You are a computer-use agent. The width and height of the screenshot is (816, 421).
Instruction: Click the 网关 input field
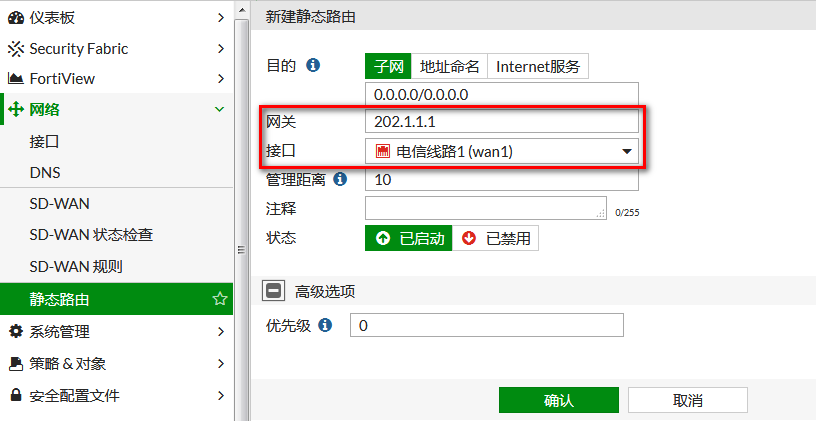click(502, 121)
